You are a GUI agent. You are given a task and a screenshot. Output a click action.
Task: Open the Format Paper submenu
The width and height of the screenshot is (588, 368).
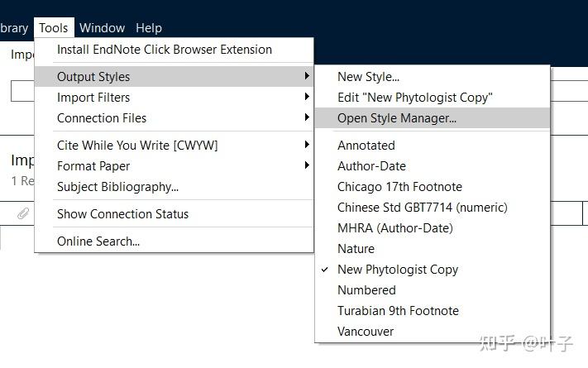pos(174,165)
